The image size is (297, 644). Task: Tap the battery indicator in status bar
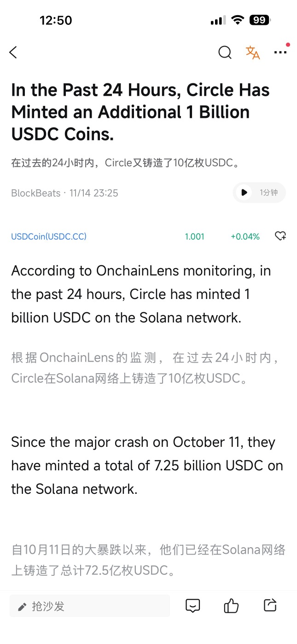260,20
